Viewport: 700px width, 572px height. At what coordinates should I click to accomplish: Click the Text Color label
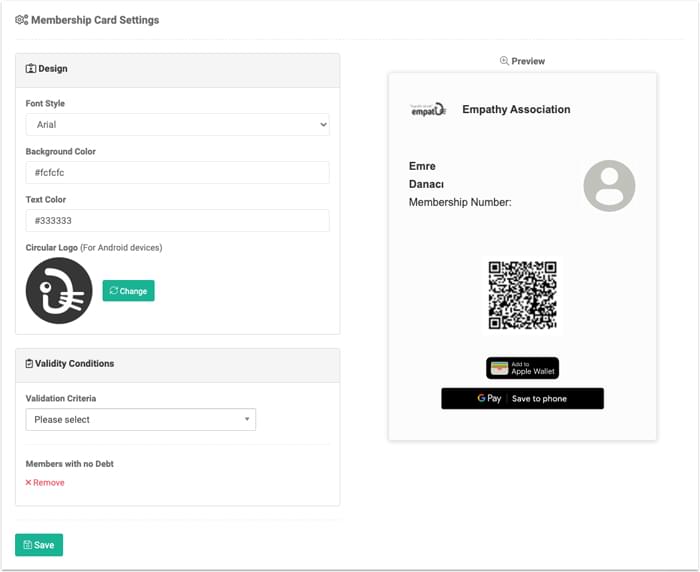(46, 200)
